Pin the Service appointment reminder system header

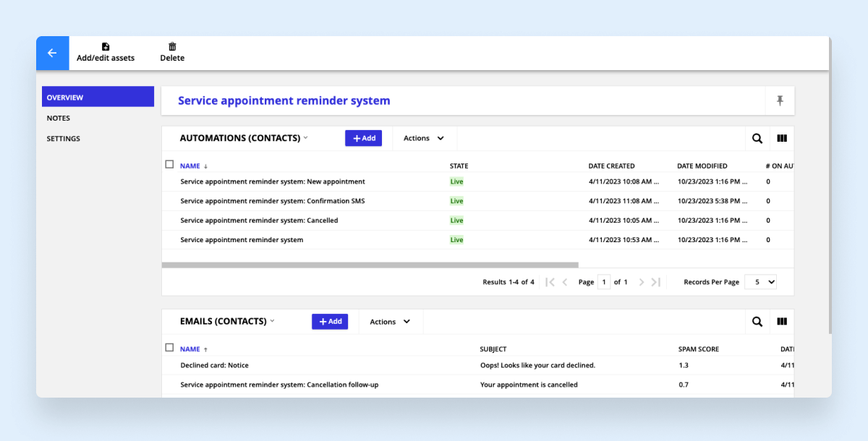pos(780,101)
